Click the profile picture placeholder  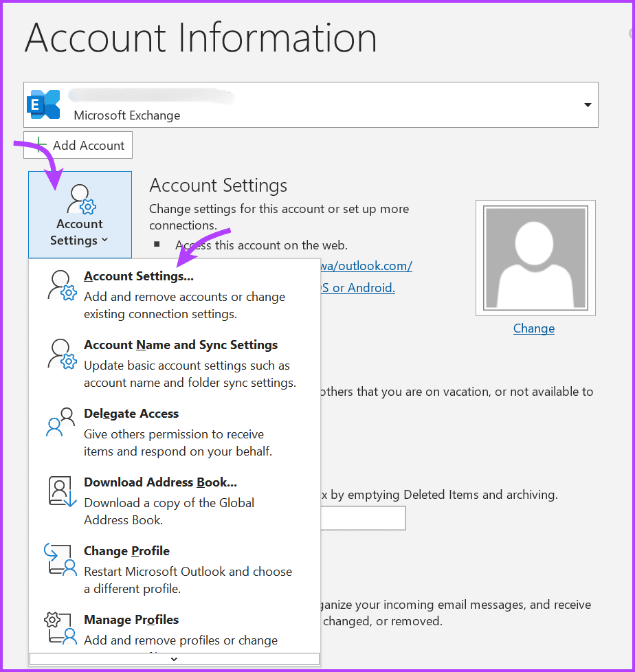pos(535,258)
